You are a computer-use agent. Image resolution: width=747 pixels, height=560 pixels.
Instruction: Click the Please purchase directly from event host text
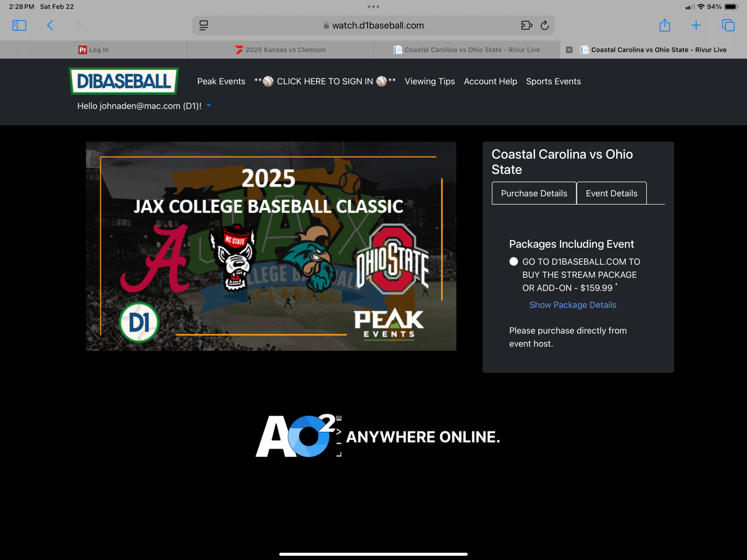pyautogui.click(x=568, y=337)
